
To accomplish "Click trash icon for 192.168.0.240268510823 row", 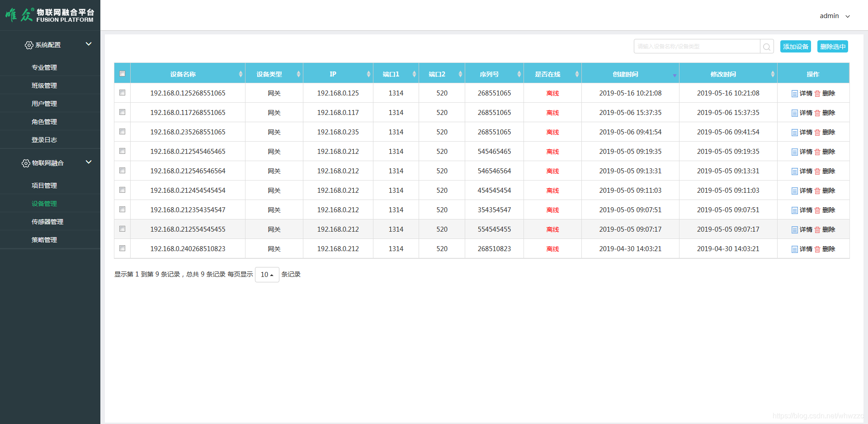I will pos(817,249).
